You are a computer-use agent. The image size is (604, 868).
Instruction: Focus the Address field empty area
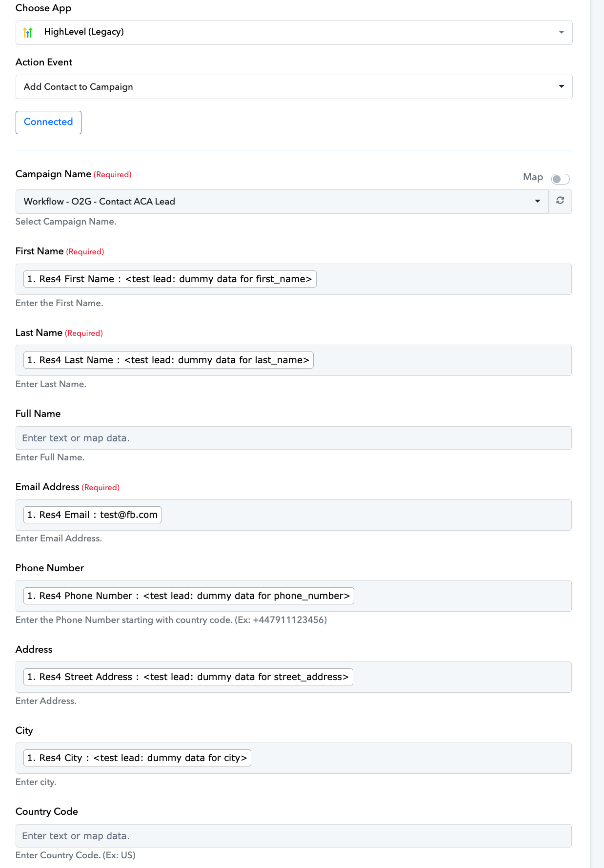coord(462,677)
